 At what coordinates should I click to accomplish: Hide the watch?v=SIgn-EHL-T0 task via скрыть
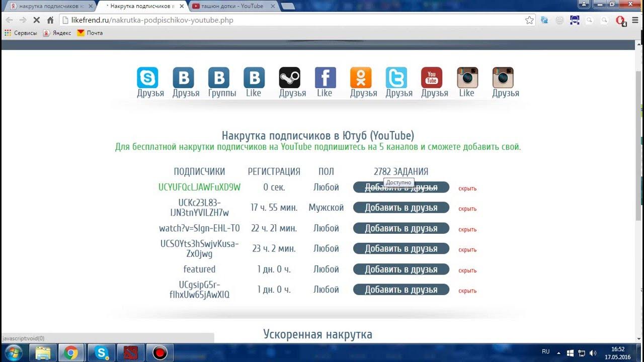point(467,229)
